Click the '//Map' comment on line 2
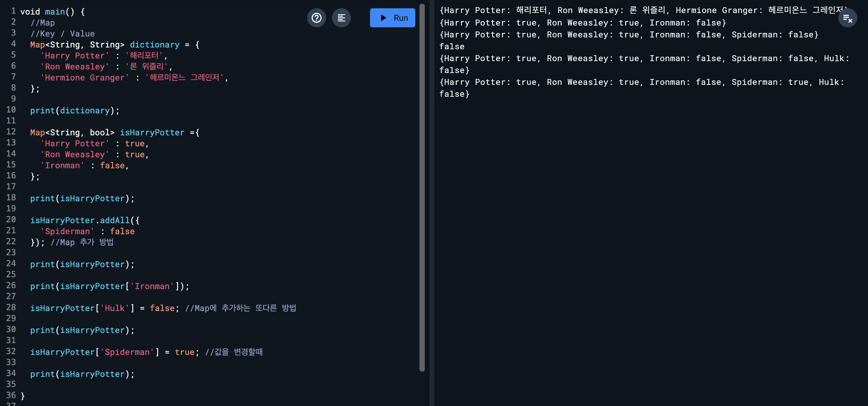The width and height of the screenshot is (868, 406). 42,23
